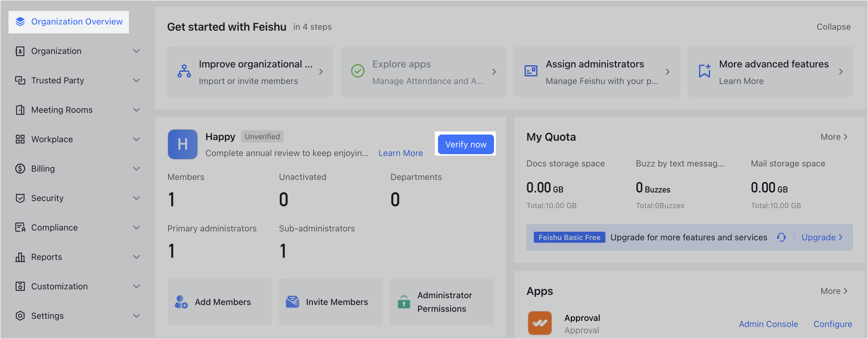The image size is (868, 339).
Task: Click the Happy organization avatar
Action: coord(183,144)
